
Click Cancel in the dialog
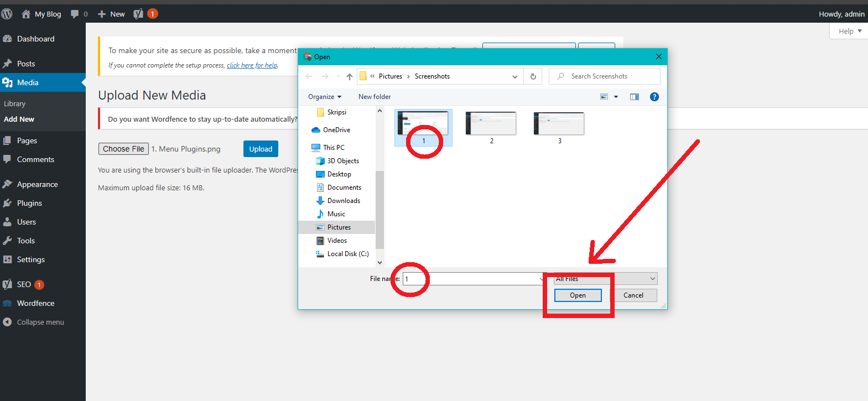(633, 295)
